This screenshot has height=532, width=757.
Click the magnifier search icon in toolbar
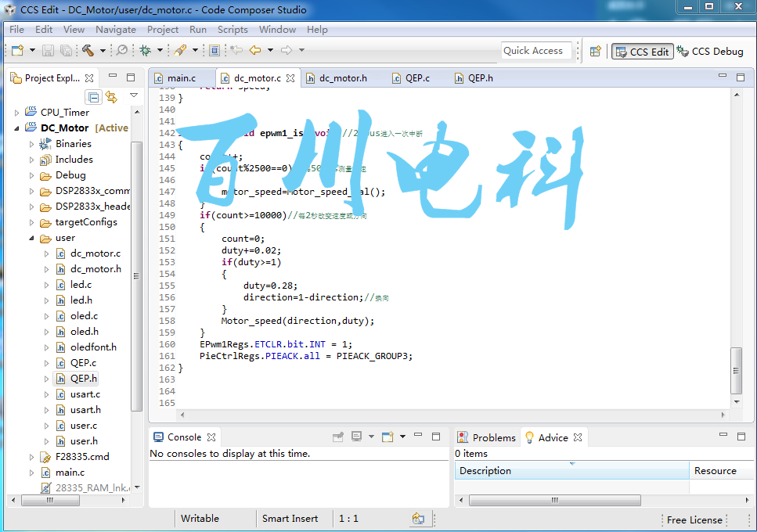pos(123,50)
